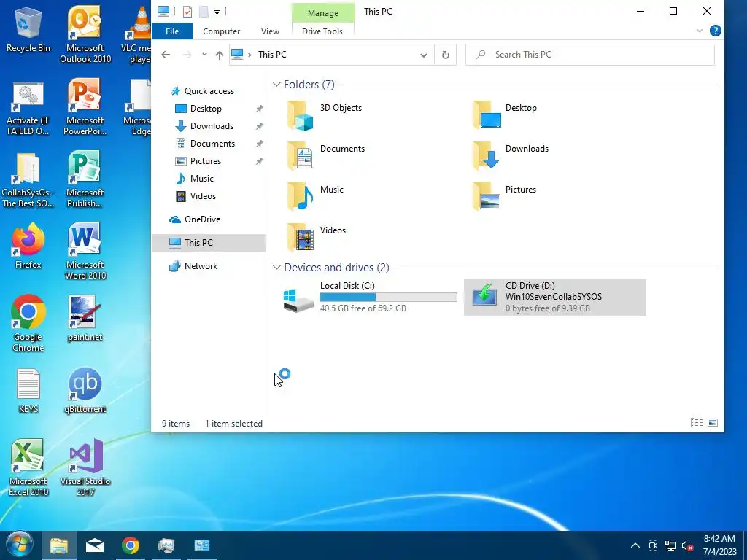This screenshot has width=747, height=560.
Task: Collapse the Folders (7) group
Action: 276,85
